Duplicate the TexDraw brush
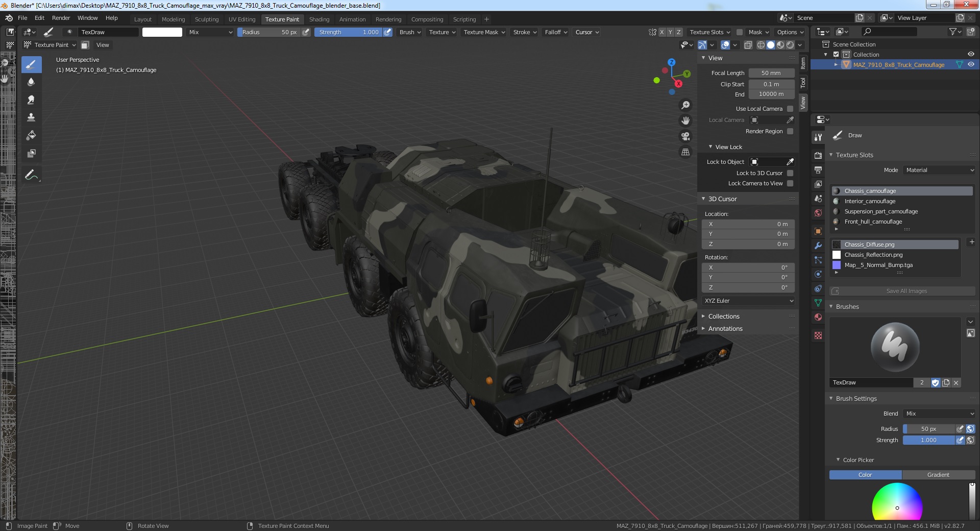Viewport: 980px width, 531px height. coord(946,382)
